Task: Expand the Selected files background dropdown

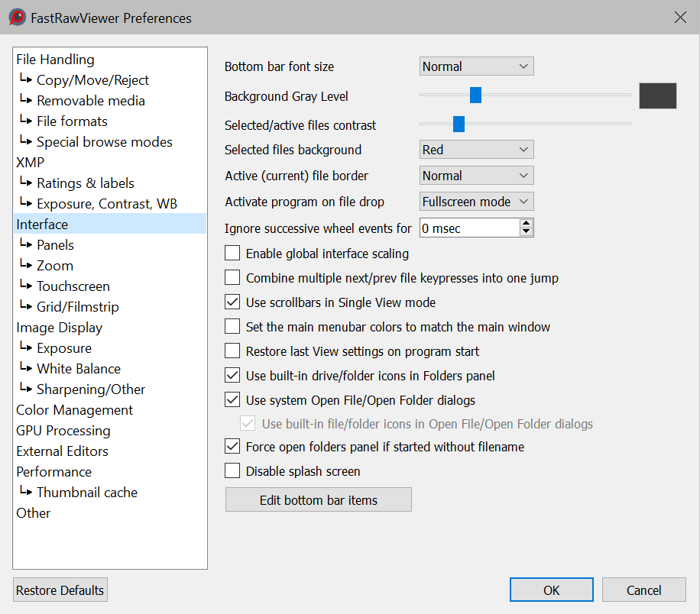Action: point(476,150)
